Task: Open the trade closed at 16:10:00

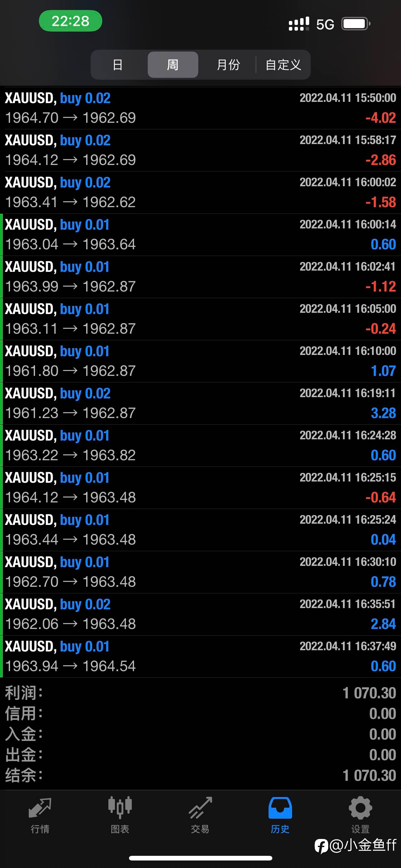Action: pyautogui.click(x=200, y=361)
